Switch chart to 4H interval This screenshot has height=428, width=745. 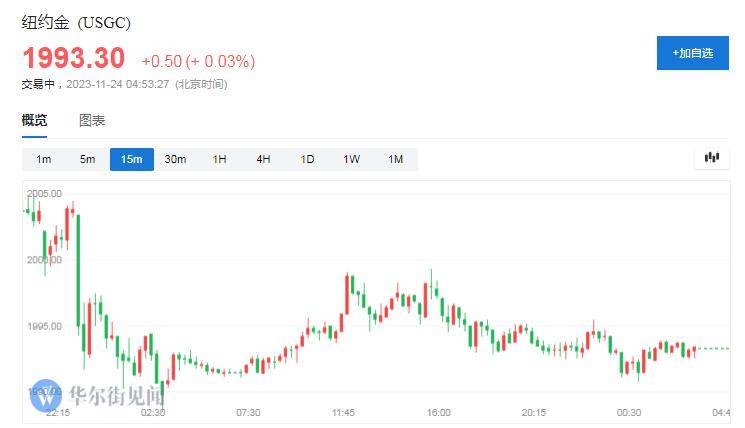click(x=264, y=159)
